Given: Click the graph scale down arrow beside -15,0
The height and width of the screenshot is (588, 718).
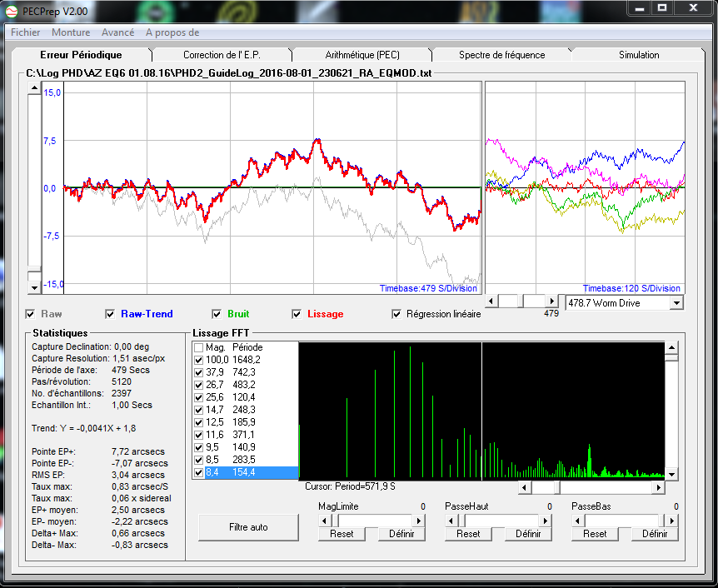Looking at the screenshot, I should 34,287.
